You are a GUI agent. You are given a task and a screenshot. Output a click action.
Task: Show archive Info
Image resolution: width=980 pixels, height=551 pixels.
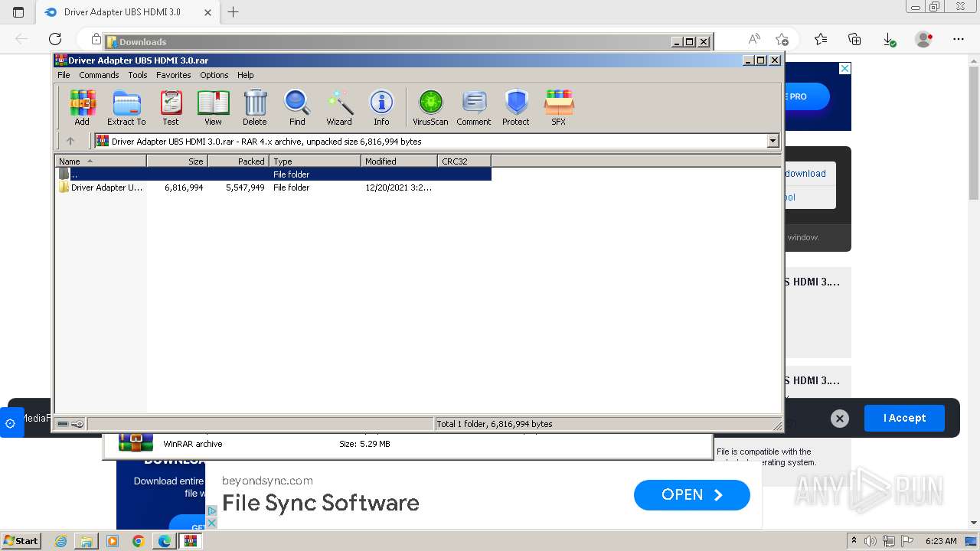pyautogui.click(x=381, y=107)
